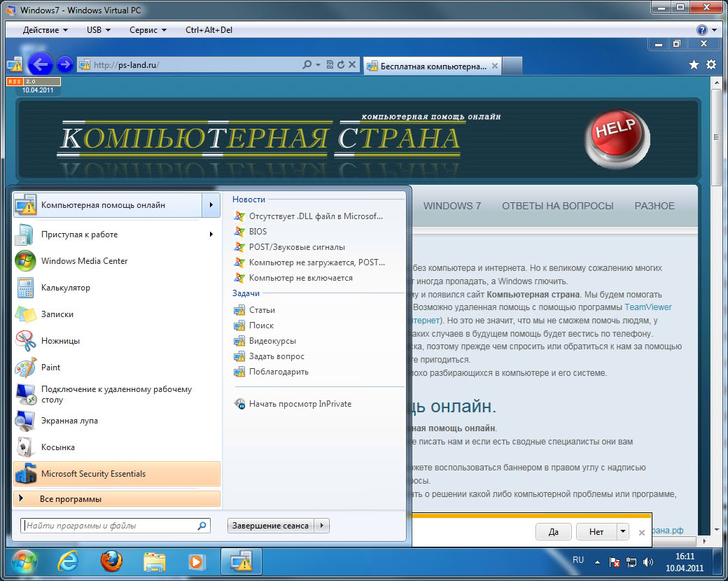Click the Да button in notification bar
This screenshot has width=728, height=581.
point(553,531)
